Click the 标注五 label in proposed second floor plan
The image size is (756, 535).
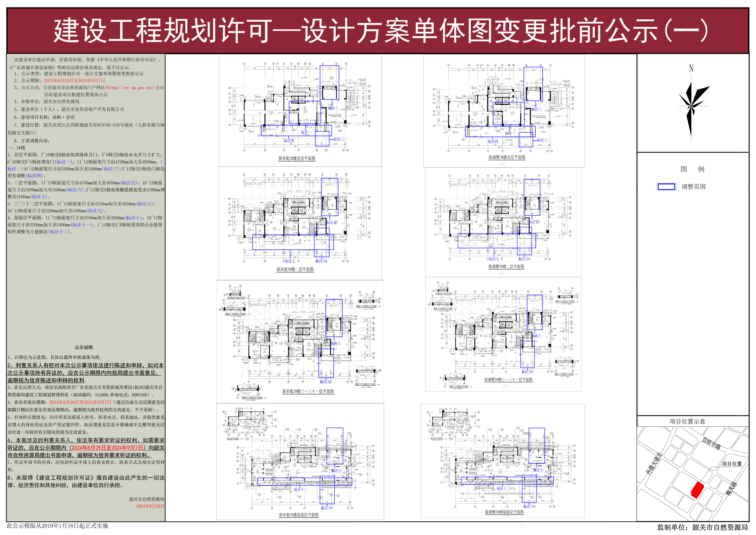coord(534,222)
